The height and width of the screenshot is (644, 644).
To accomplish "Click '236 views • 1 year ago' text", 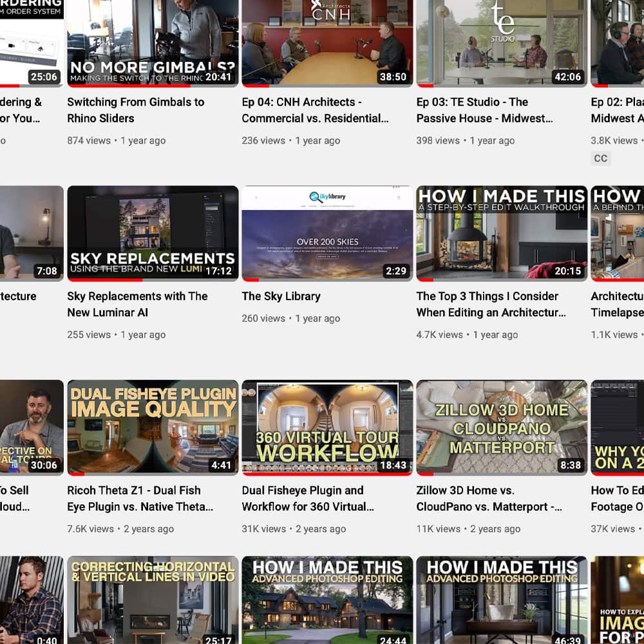I will point(291,140).
